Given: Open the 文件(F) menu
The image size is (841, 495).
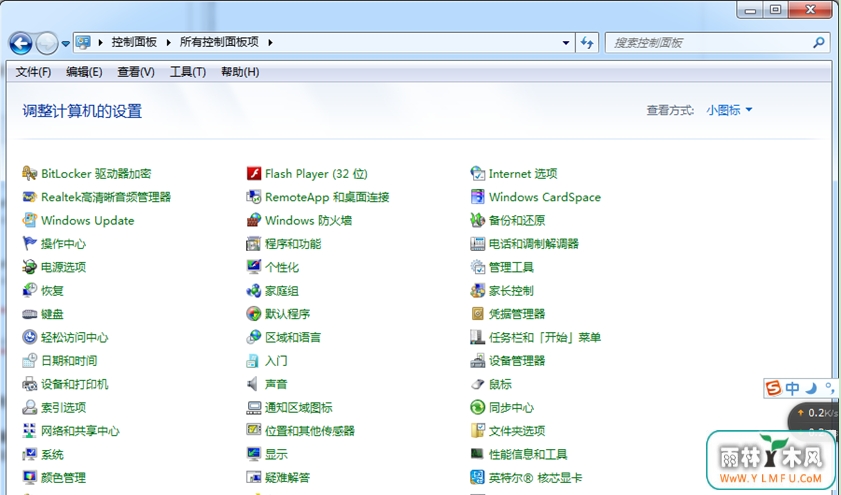Looking at the screenshot, I should tap(33, 72).
